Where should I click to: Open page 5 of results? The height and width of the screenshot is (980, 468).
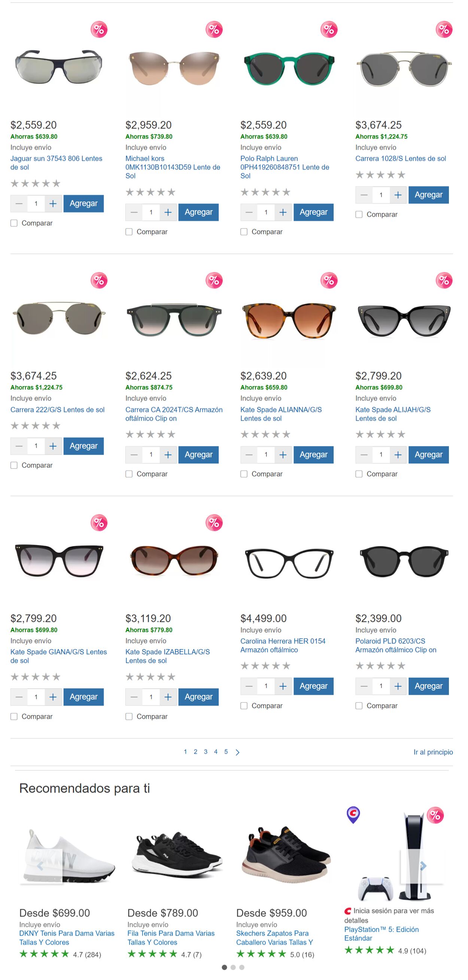click(x=226, y=752)
